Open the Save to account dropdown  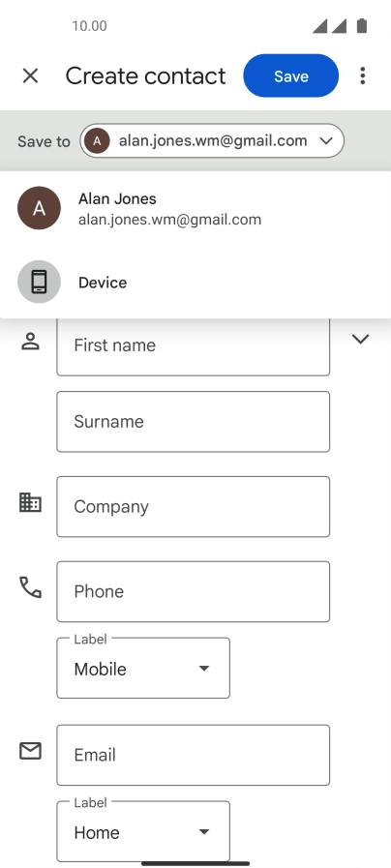[212, 140]
